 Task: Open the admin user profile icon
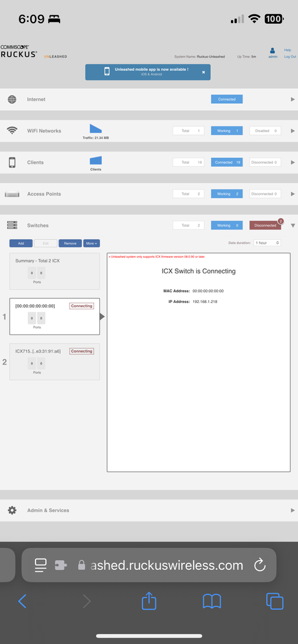(272, 50)
